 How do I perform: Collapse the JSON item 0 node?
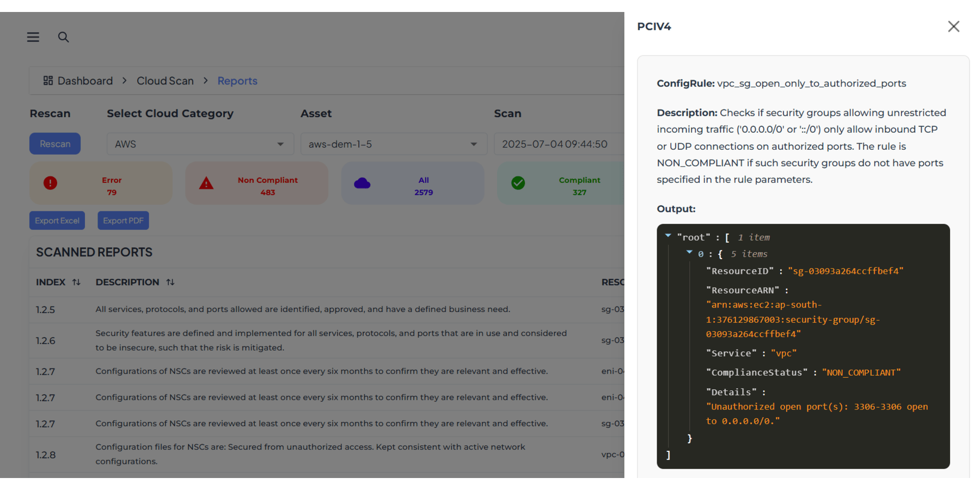[689, 253]
